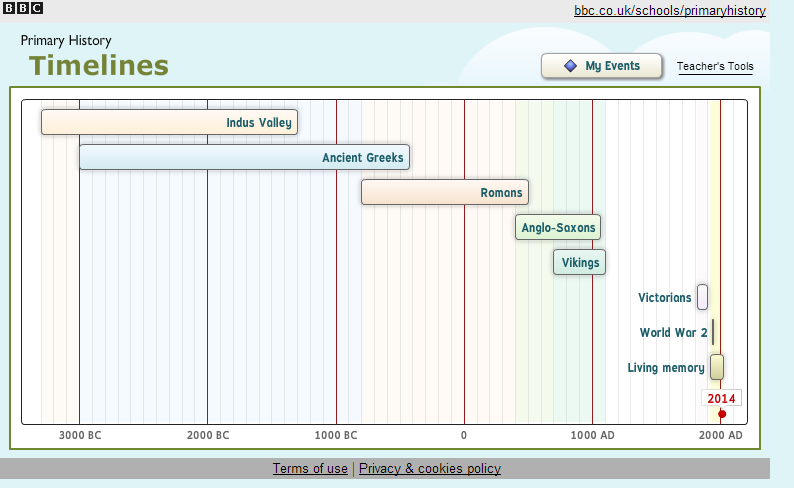Open Terms of use link
This screenshot has width=794, height=488.
click(x=310, y=469)
